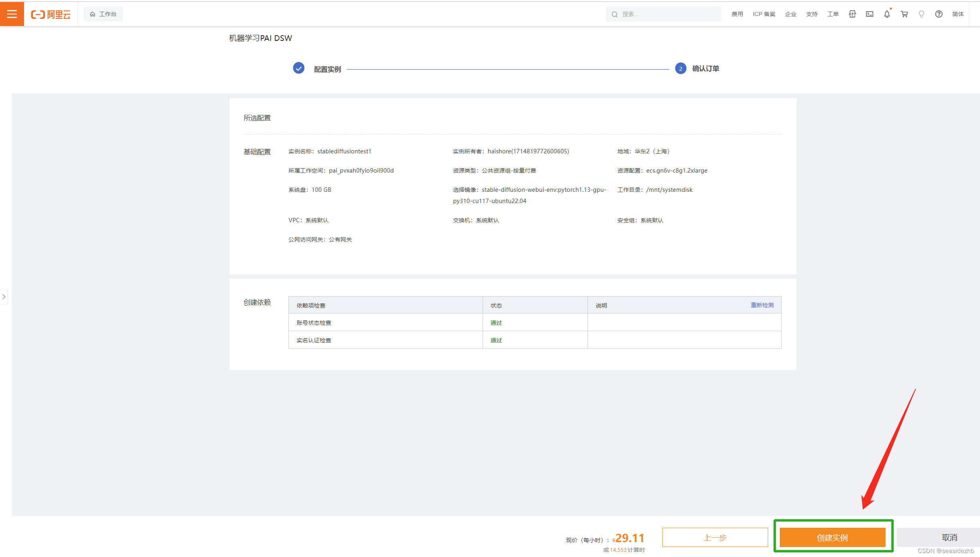Open the hamburger navigation menu
980x557 pixels.
click(x=12, y=14)
